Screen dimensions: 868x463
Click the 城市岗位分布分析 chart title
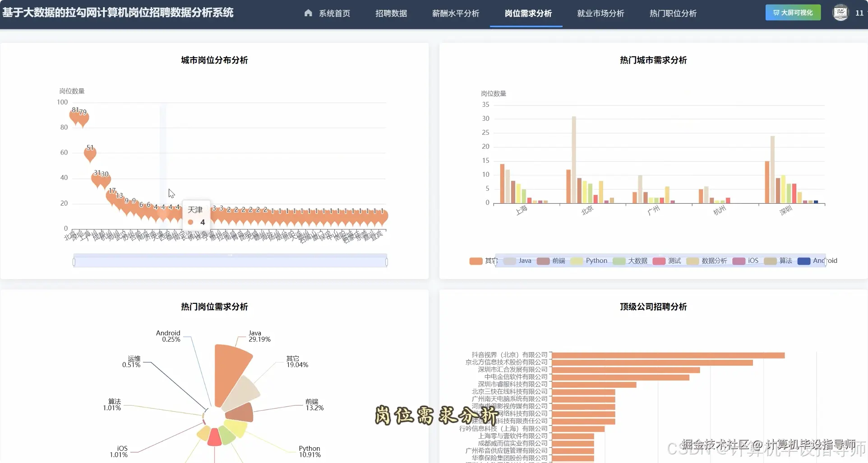coord(214,60)
